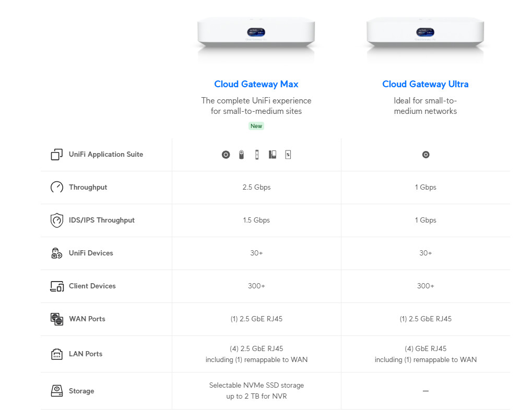Click the '1.5 Gbps' IDS/IPS value
The width and height of the screenshot is (532, 419).
coord(256,220)
